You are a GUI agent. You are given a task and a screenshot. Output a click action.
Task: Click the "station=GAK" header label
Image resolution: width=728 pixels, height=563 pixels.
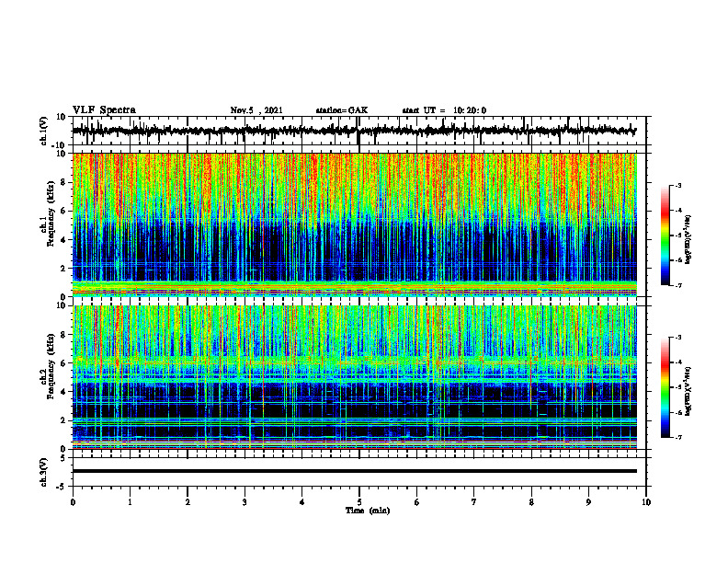342,110
